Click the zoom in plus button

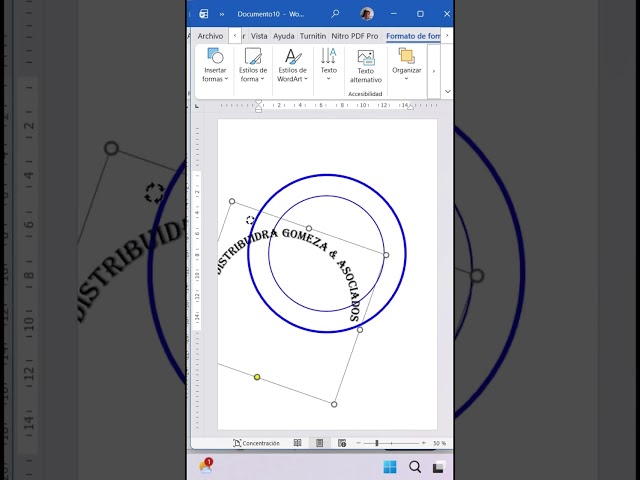[424, 443]
